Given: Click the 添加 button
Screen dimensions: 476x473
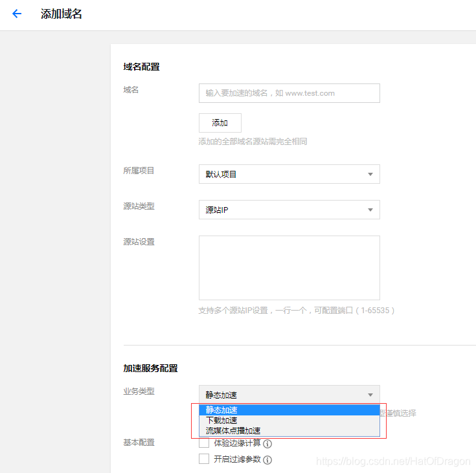Looking at the screenshot, I should pyautogui.click(x=220, y=123).
